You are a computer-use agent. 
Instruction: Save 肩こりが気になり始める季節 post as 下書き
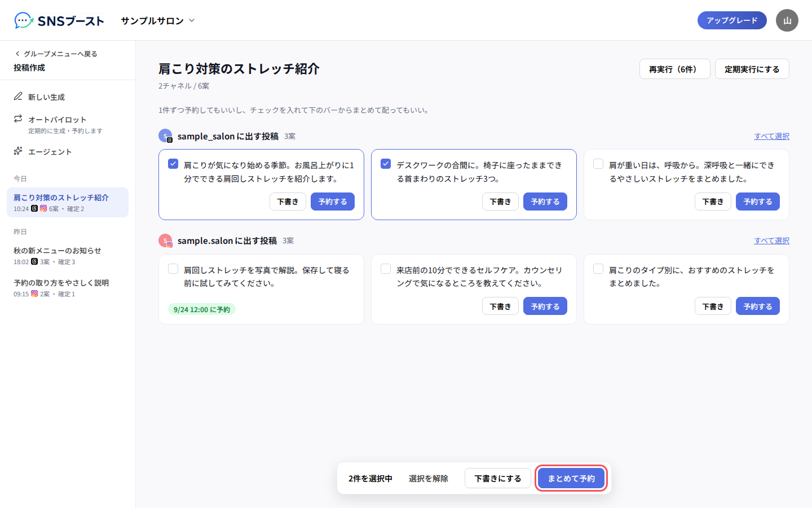pyautogui.click(x=288, y=202)
